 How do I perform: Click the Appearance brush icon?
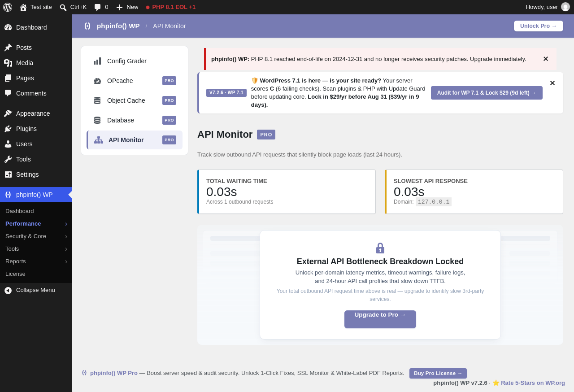8,113
